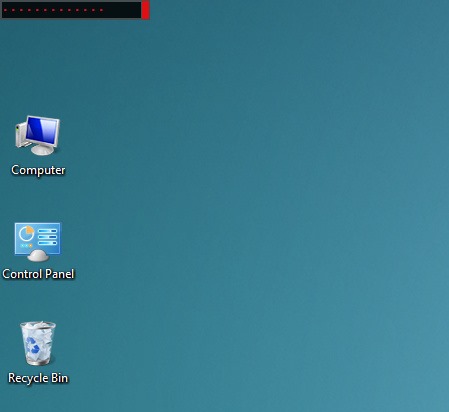Click the middle red dot in the black bar
This screenshot has height=412, width=449.
tap(53, 10)
